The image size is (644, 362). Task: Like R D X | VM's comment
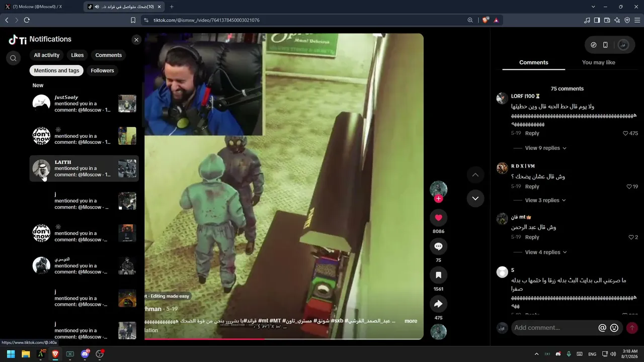[629, 187]
